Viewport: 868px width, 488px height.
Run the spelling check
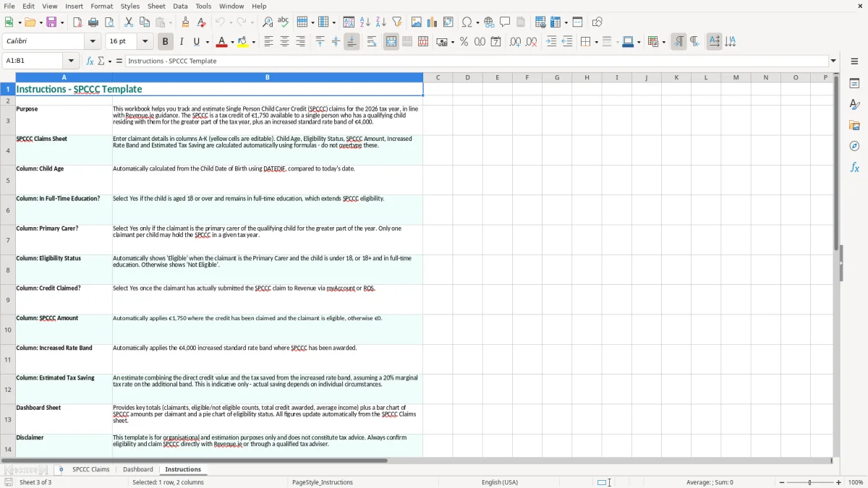(x=283, y=22)
